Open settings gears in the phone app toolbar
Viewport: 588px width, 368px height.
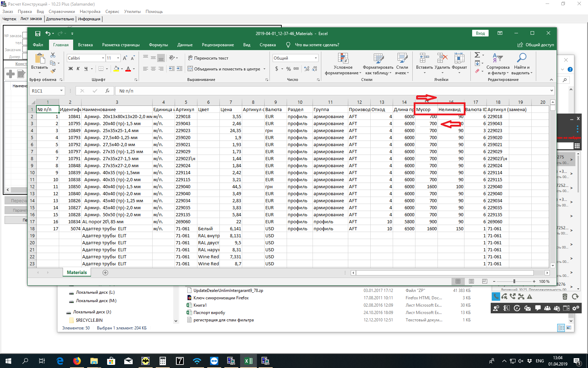coord(576,308)
